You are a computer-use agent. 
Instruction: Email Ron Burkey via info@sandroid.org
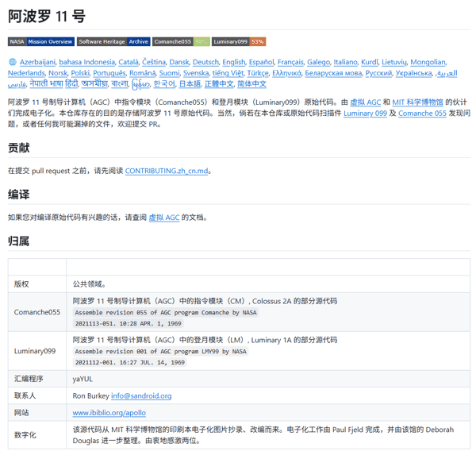[141, 395]
